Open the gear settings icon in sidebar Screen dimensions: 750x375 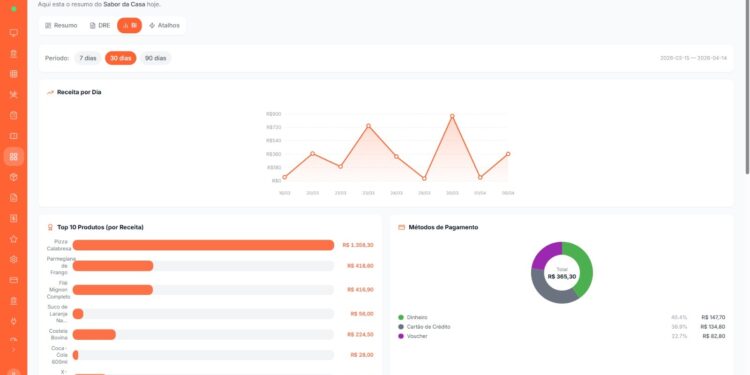point(13,259)
